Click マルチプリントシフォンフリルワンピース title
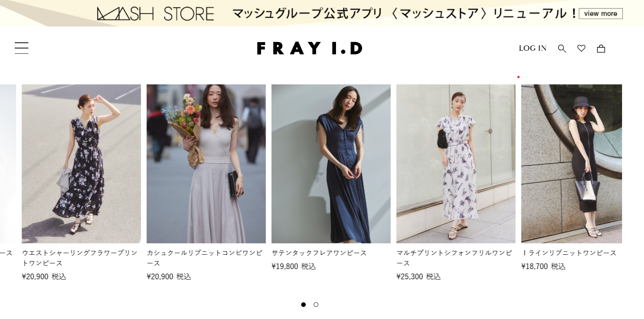This screenshot has height=319, width=644. pyautogui.click(x=454, y=258)
